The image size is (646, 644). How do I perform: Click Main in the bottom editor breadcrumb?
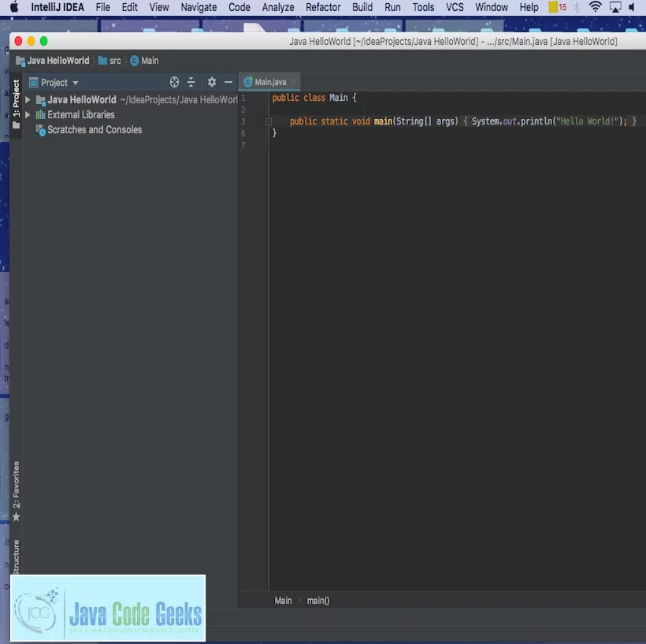pyautogui.click(x=283, y=601)
